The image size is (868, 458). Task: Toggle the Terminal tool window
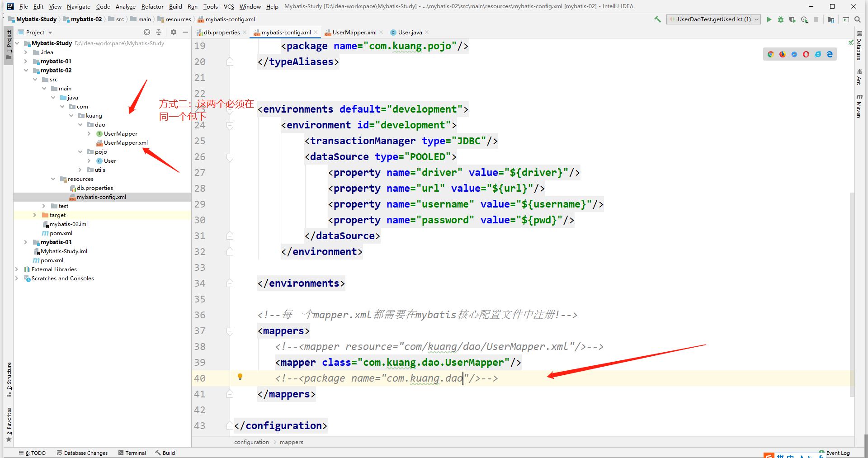point(132,453)
